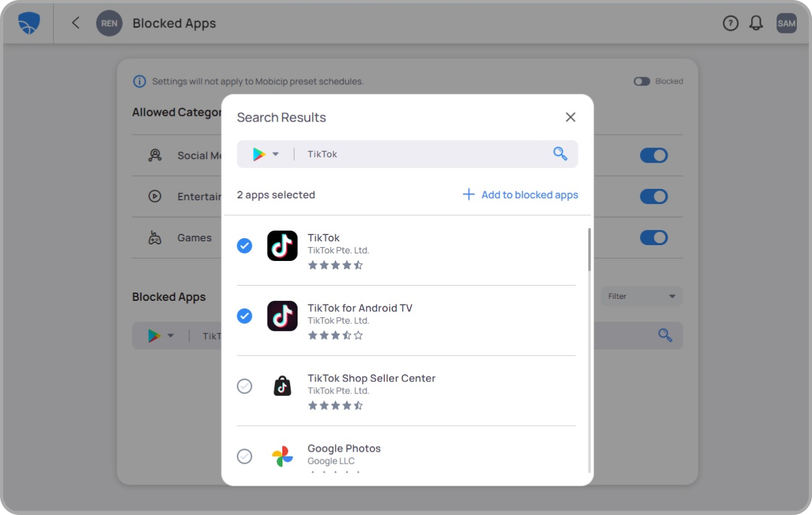This screenshot has width=812, height=515.
Task: Click the Google LLC developer name
Action: click(331, 461)
